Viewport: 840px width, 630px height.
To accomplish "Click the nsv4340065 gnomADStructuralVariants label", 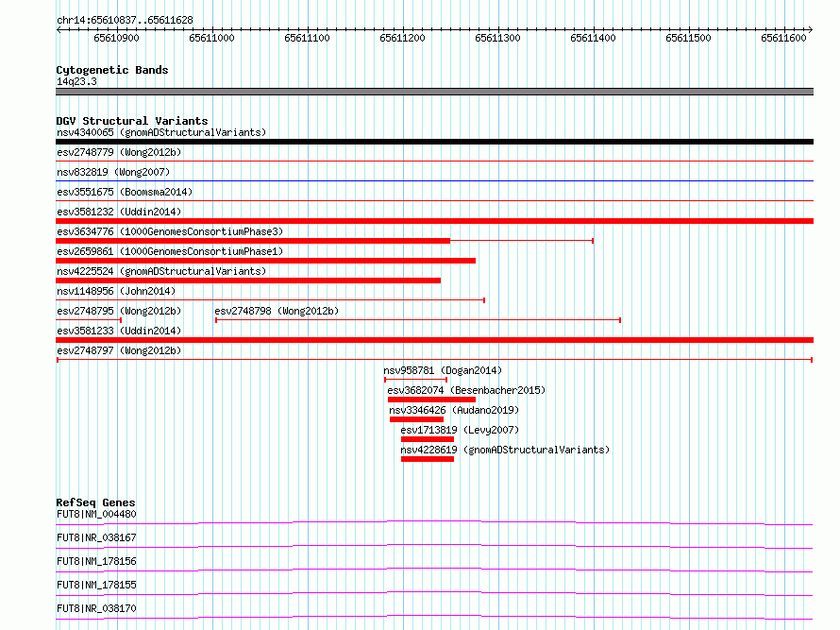I will tap(161, 132).
